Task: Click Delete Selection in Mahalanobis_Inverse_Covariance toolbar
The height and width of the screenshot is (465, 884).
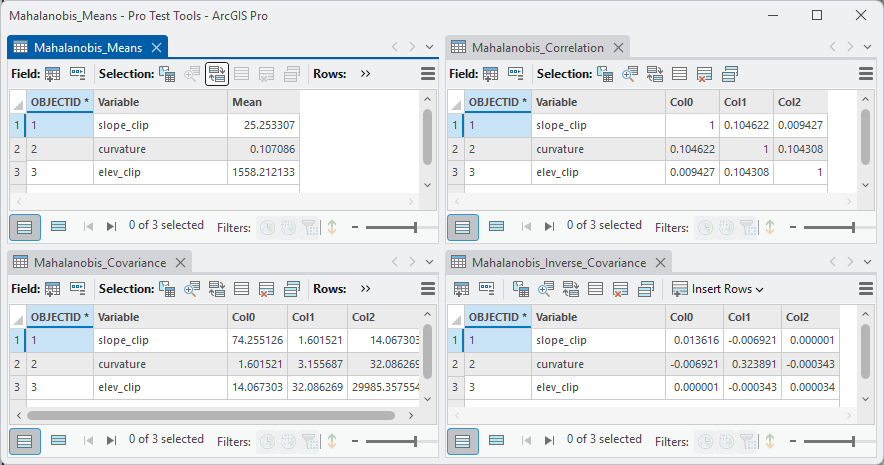Action: point(620,289)
